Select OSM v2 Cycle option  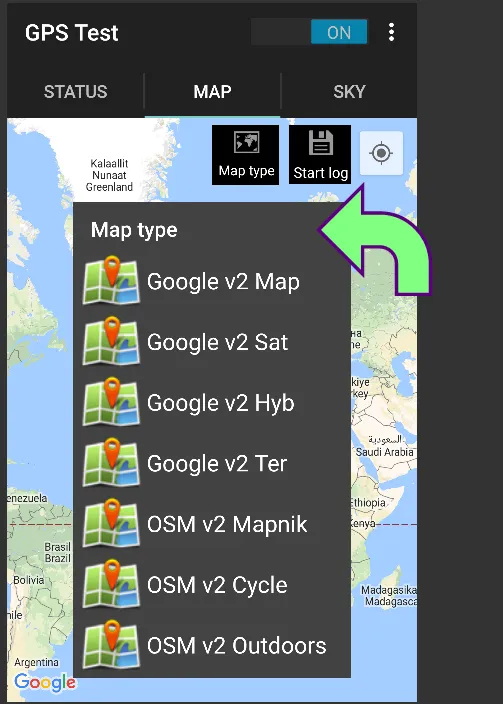[x=212, y=585]
